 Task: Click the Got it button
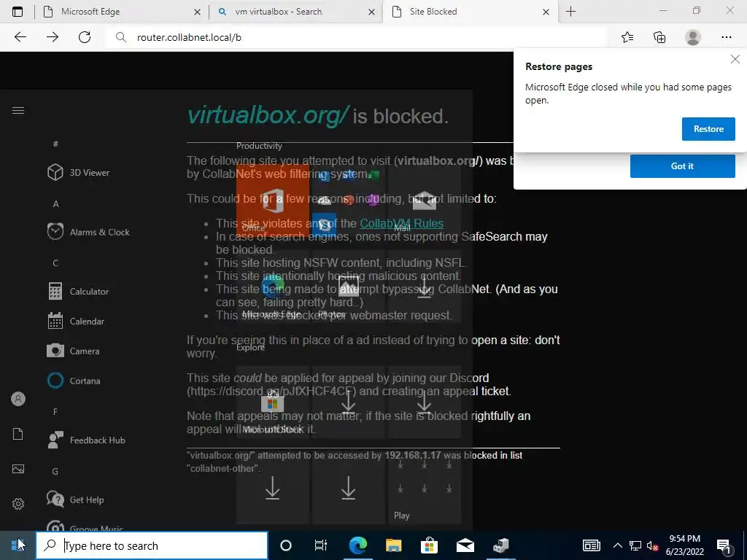682,166
